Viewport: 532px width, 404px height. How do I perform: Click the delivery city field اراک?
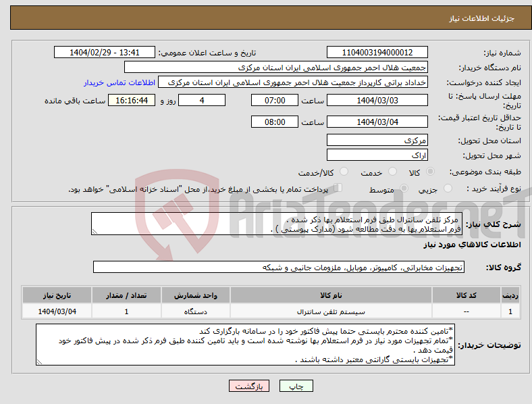pyautogui.click(x=377, y=155)
